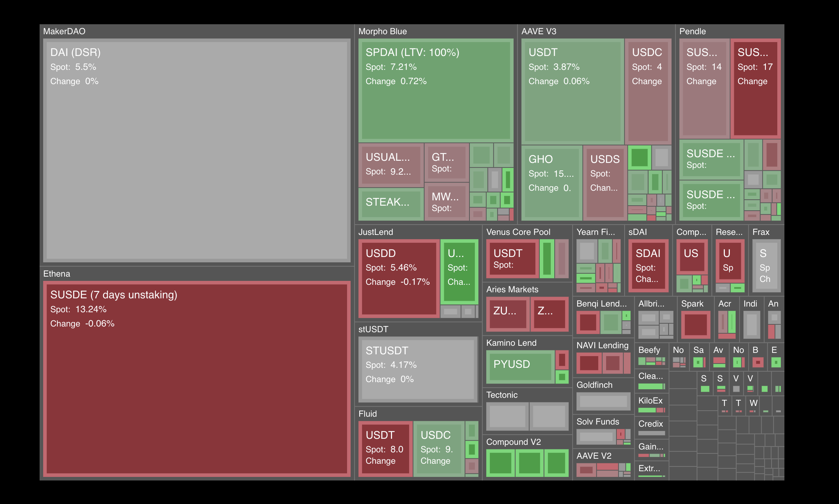Open the STUSDT tile
The width and height of the screenshot is (839, 504).
[x=418, y=369]
